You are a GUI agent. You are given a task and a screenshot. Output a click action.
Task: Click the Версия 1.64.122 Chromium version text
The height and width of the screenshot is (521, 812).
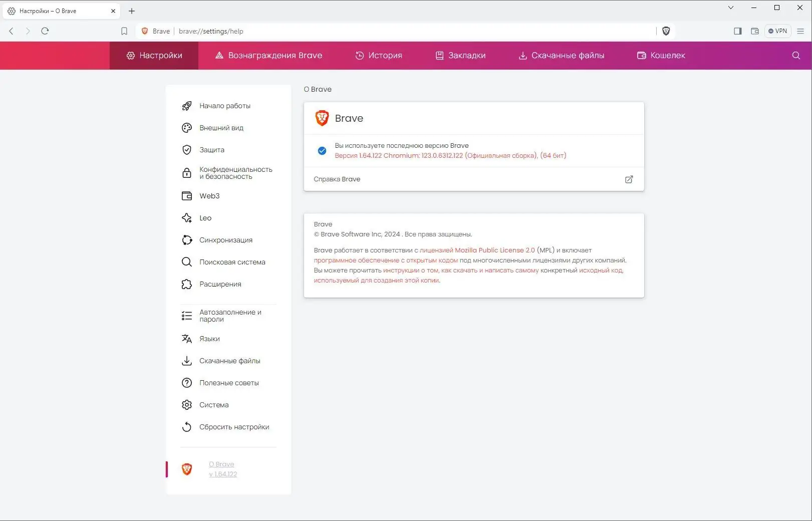click(450, 155)
